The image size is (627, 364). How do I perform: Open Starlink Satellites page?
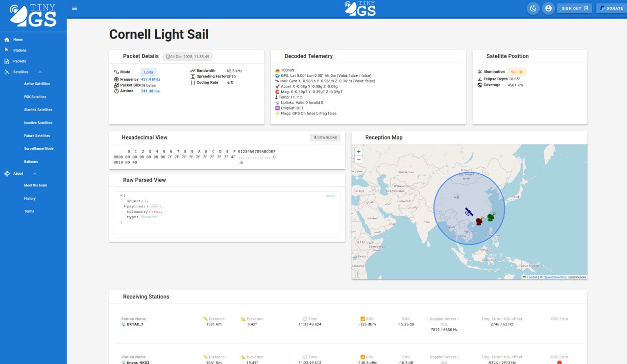point(38,110)
